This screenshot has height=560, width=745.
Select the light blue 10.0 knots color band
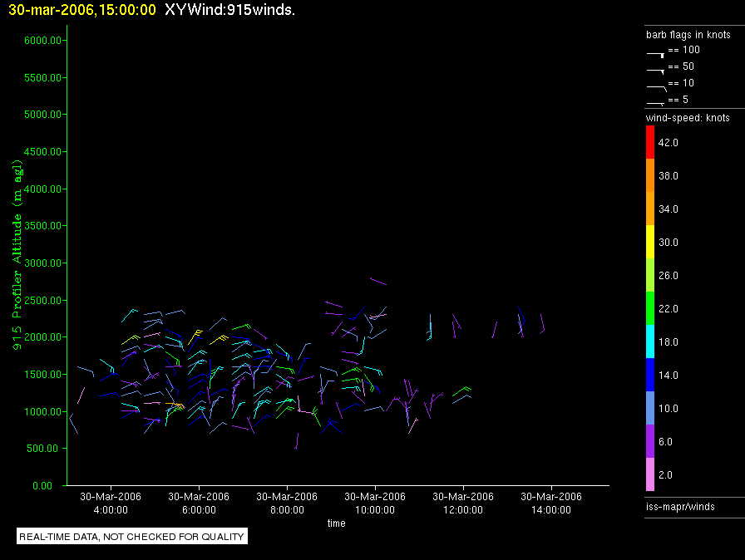coord(650,408)
